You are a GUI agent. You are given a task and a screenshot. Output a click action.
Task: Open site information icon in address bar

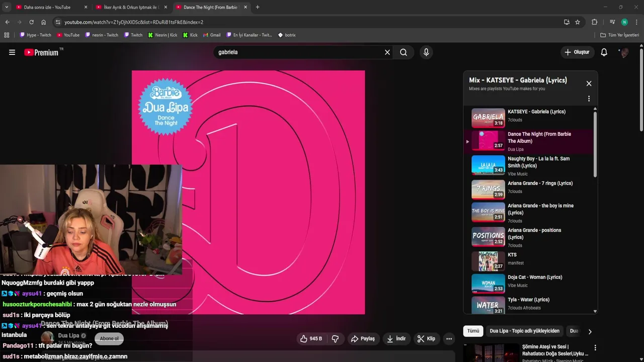pyautogui.click(x=58, y=22)
